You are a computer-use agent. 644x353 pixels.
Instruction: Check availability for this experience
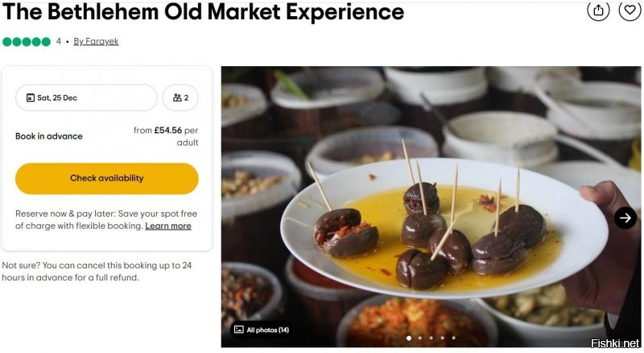(107, 179)
